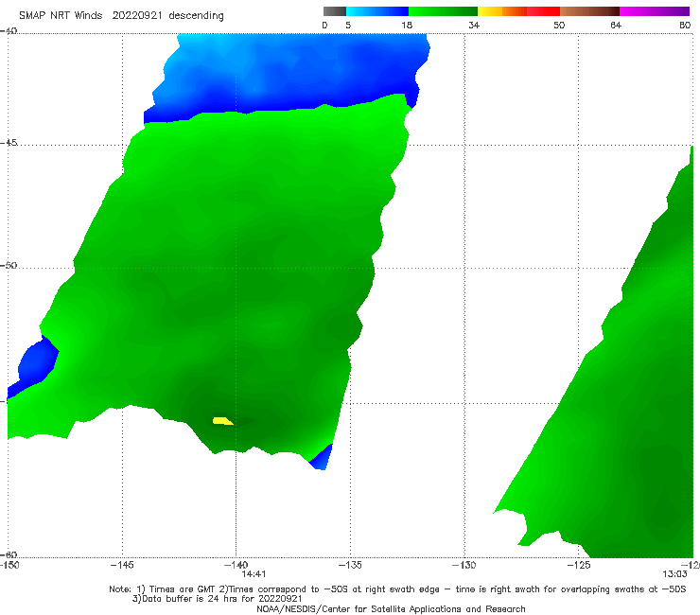
Task: Click the swath time "14:41"
Action: click(x=254, y=574)
